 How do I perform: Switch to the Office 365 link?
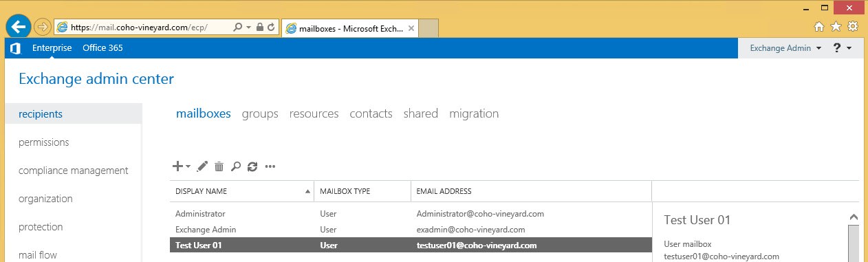tap(102, 48)
